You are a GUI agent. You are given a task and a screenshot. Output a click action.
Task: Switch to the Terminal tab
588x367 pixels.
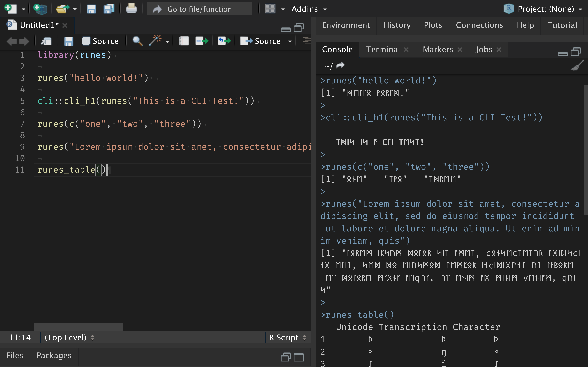[383, 49]
